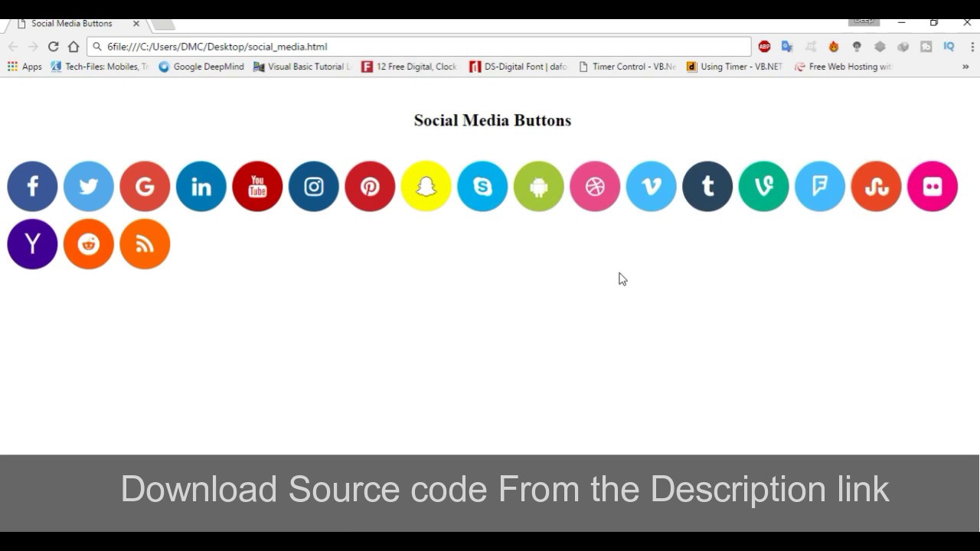Select the orange RSS feed icon
This screenshot has width=980, height=551.
(x=145, y=243)
